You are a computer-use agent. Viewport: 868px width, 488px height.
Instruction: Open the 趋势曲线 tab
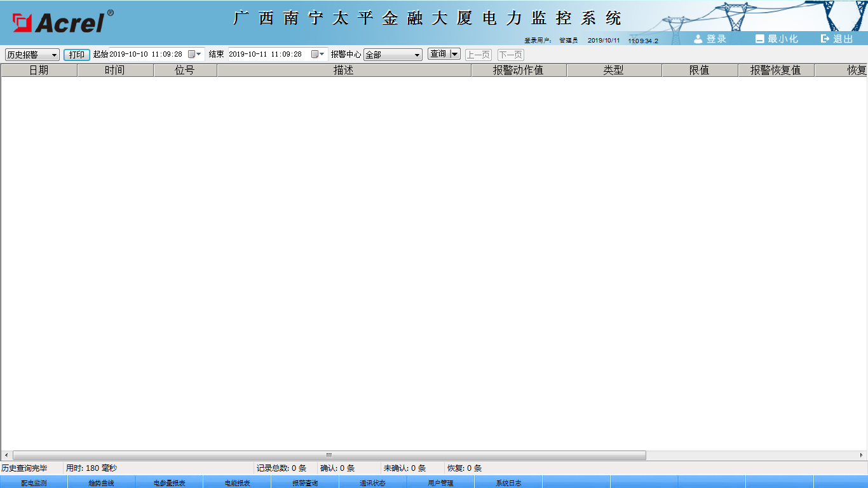pyautogui.click(x=101, y=483)
